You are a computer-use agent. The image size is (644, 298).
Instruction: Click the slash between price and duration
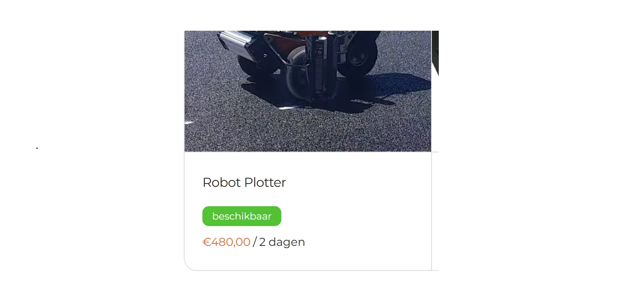coord(255,242)
